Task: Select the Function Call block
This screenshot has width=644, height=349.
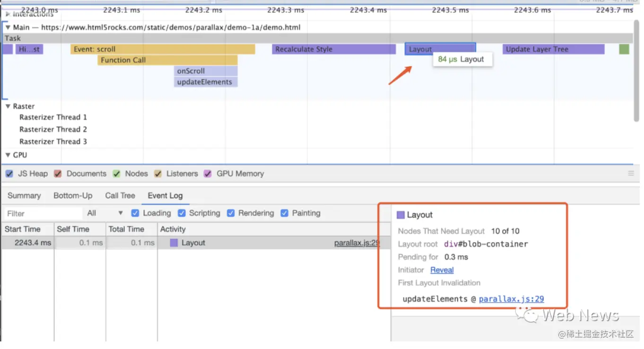Action: click(167, 60)
